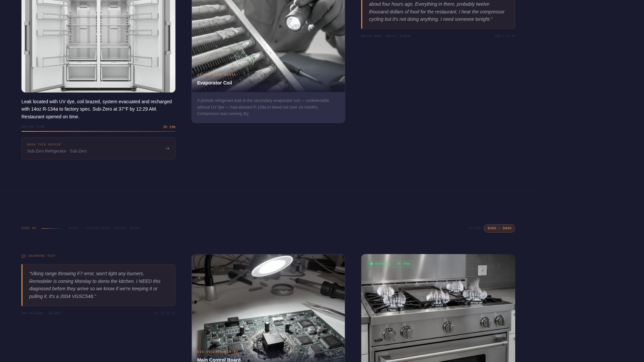Click the Marcus Webb · Mercer Island byline
Screen dimensions: 644x362
pyautogui.click(x=386, y=36)
